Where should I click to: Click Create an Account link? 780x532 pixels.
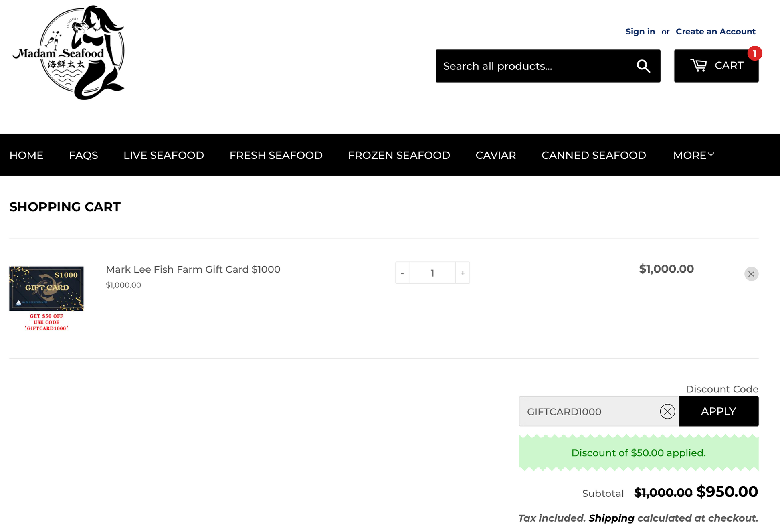point(715,32)
